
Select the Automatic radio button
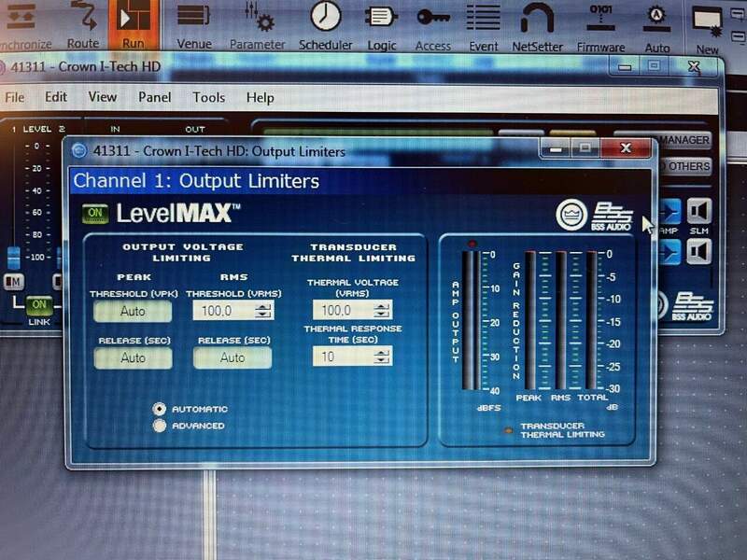click(160, 409)
